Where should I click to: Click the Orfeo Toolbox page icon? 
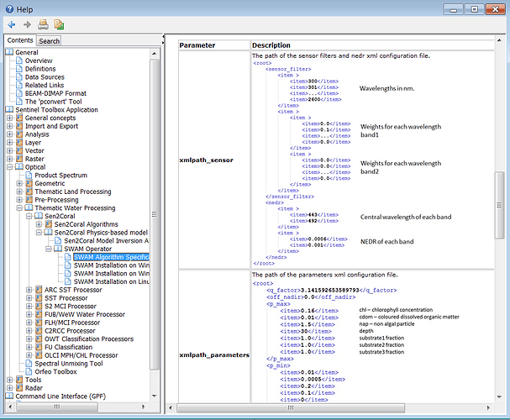[29, 371]
